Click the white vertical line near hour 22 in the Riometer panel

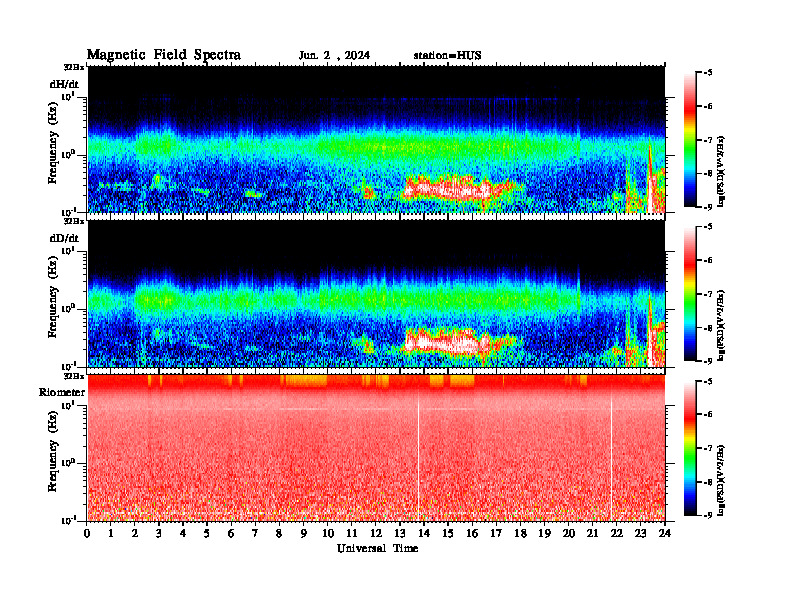coord(611,457)
